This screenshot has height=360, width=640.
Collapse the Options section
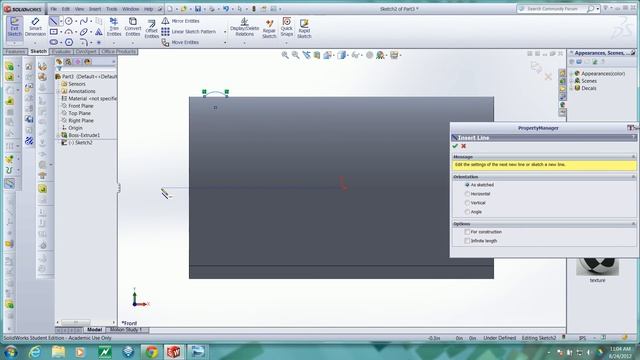tap(633, 224)
